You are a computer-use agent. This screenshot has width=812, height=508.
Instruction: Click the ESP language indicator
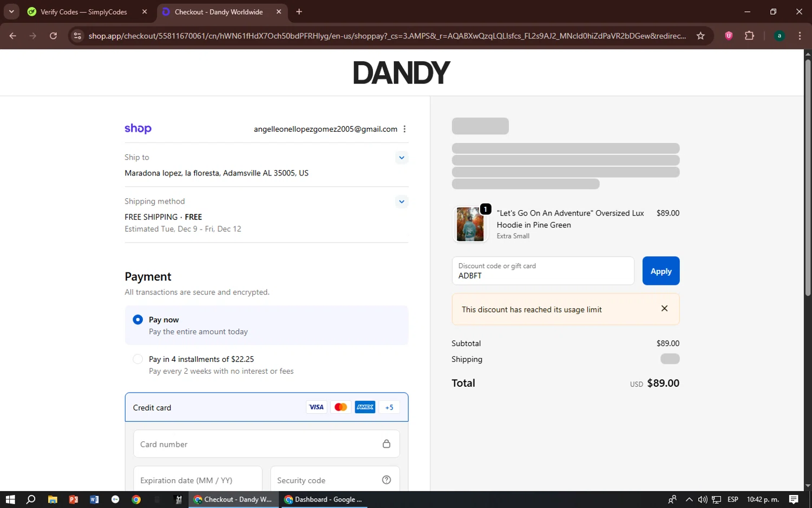pyautogui.click(x=733, y=499)
